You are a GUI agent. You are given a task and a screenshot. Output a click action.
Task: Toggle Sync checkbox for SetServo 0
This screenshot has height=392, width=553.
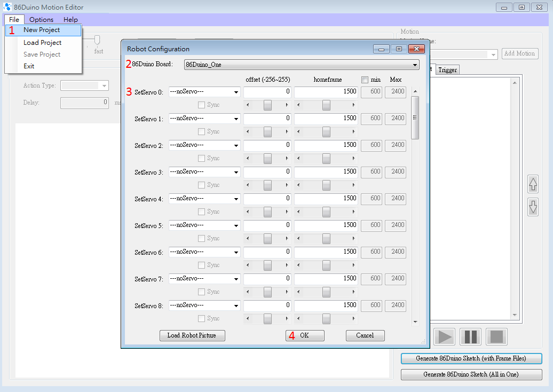tap(201, 105)
